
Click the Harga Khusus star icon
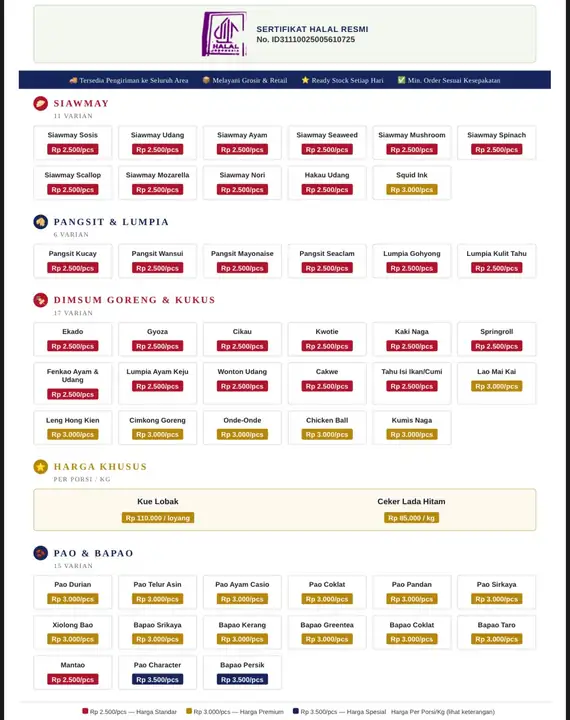click(x=40, y=467)
